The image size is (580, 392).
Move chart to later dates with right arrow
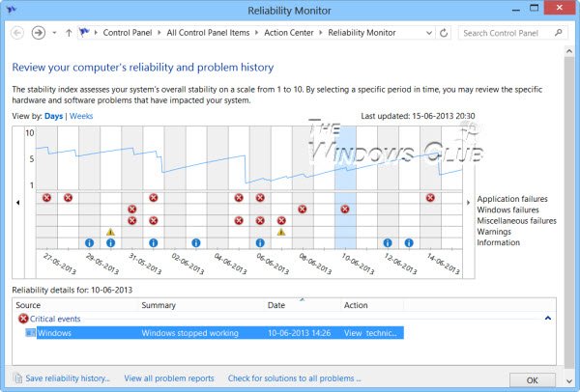point(468,203)
